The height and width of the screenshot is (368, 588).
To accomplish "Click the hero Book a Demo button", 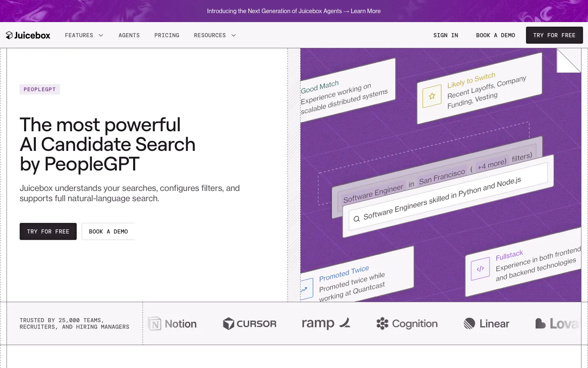I will [x=108, y=231].
